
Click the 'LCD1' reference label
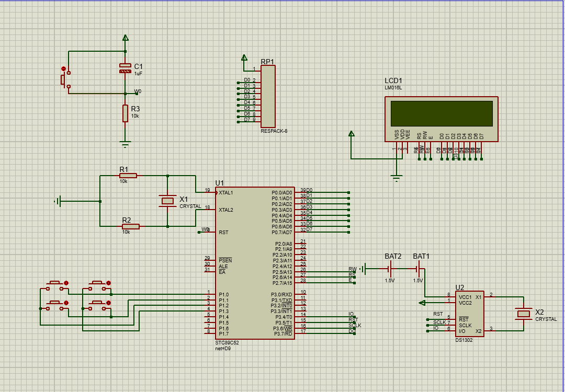point(393,81)
